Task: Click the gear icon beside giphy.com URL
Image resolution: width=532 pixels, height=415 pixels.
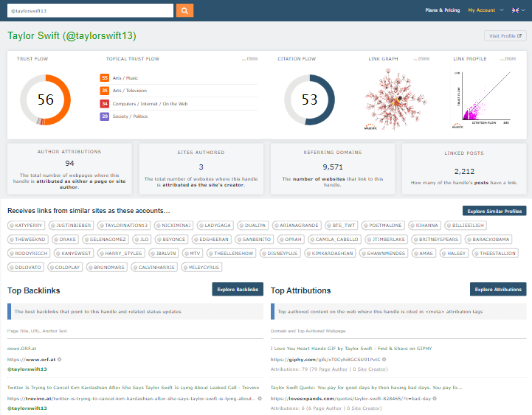Action: 384,360
